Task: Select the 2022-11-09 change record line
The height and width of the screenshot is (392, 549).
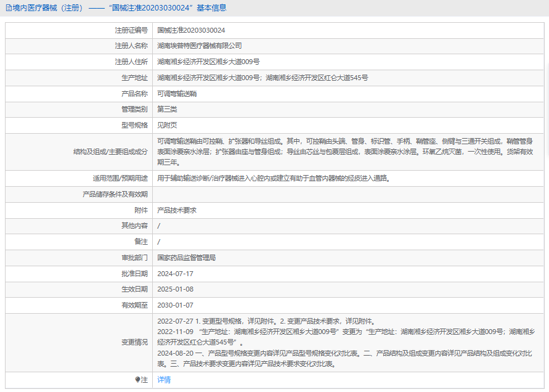Action: [x=346, y=337]
